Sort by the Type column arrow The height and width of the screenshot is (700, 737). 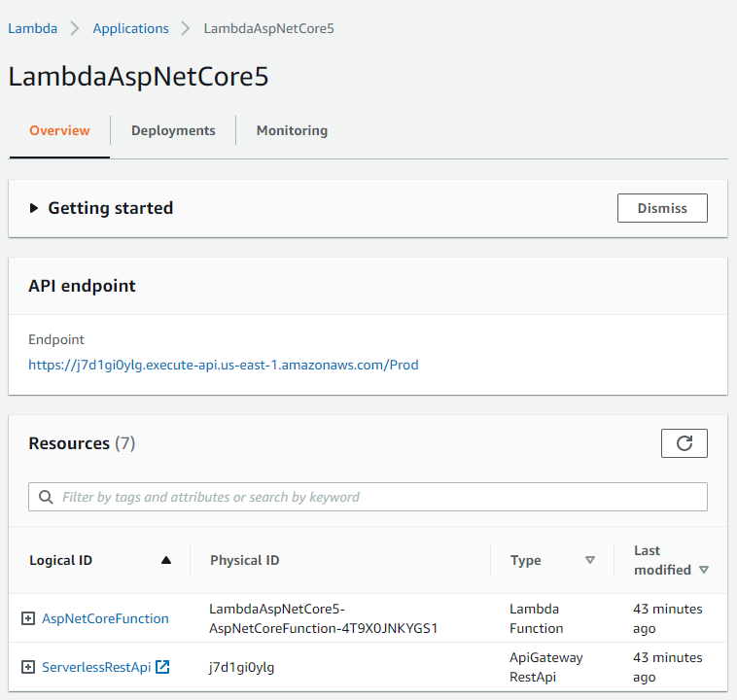tap(590, 560)
